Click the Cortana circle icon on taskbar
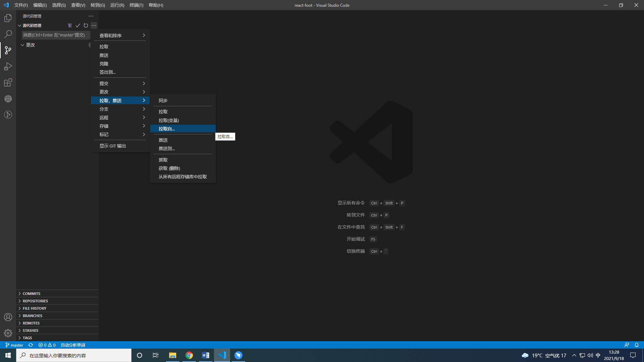 click(140, 355)
